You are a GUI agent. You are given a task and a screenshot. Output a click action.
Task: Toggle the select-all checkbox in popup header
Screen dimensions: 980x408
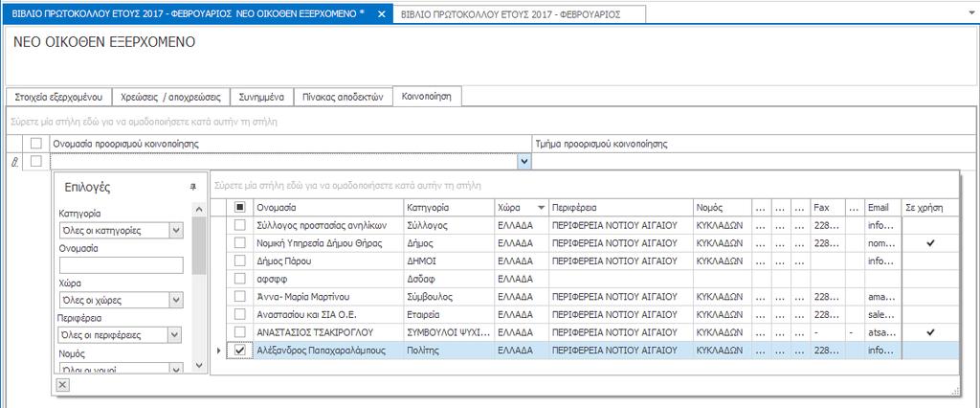click(x=239, y=207)
